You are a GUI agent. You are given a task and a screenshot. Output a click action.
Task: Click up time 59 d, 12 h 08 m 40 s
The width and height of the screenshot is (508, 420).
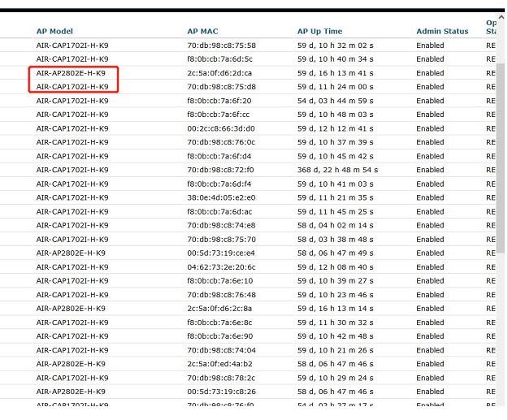coord(336,267)
